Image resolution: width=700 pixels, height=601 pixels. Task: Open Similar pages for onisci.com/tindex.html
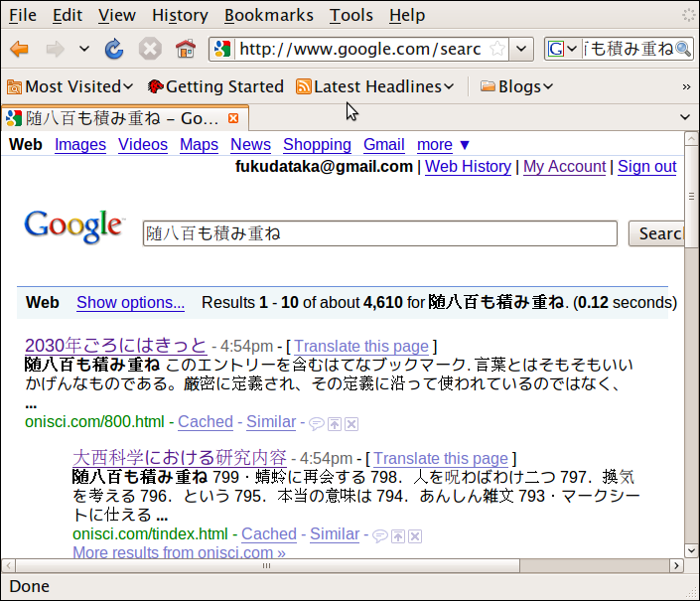coord(335,533)
